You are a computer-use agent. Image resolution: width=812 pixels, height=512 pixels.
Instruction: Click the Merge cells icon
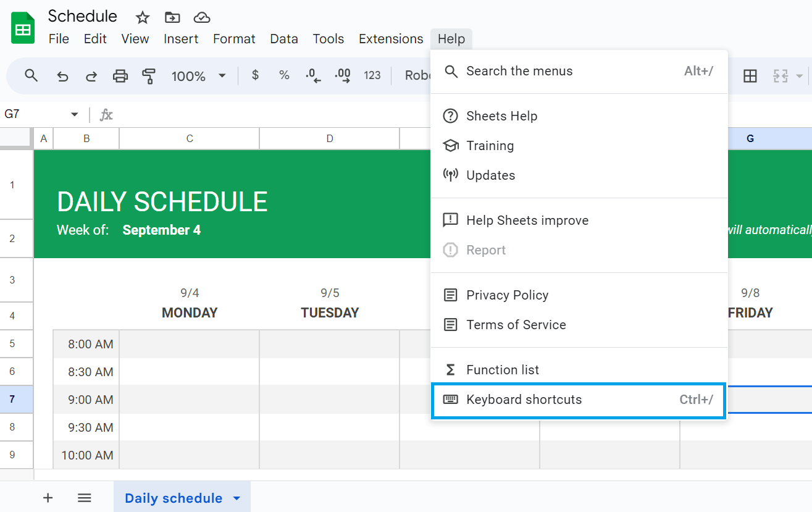pos(781,76)
